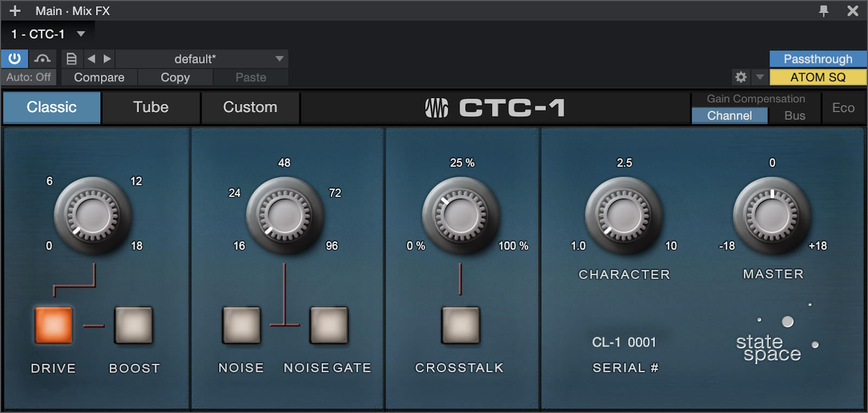Toggle the Auto: Off automation mode
Image resolution: width=868 pixels, height=413 pixels.
29,78
